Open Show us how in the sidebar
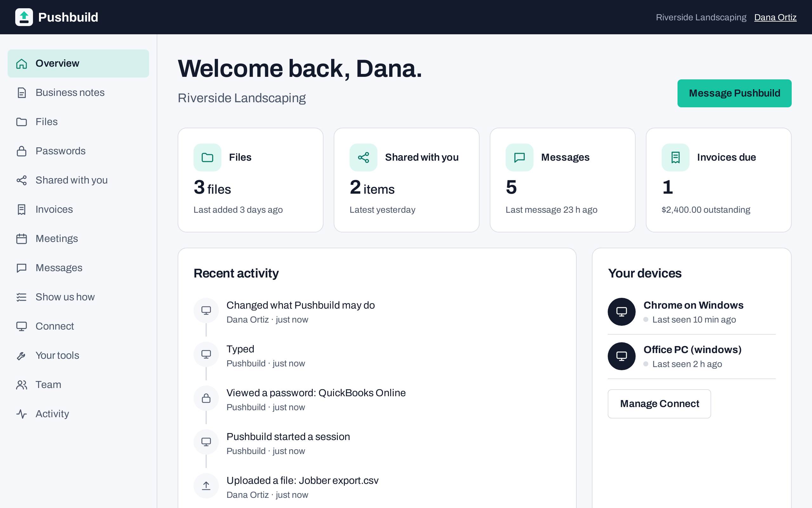 click(78, 297)
